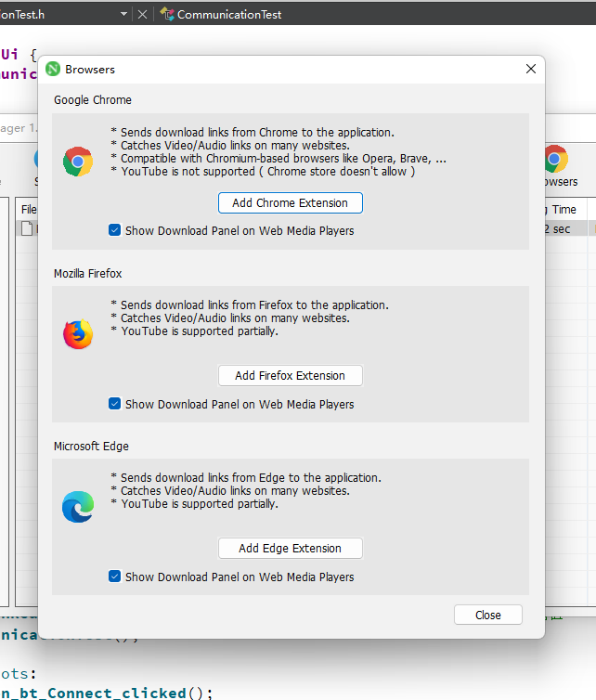
Task: Uncheck Show Download Panel under Google Chrome
Action: pos(115,230)
